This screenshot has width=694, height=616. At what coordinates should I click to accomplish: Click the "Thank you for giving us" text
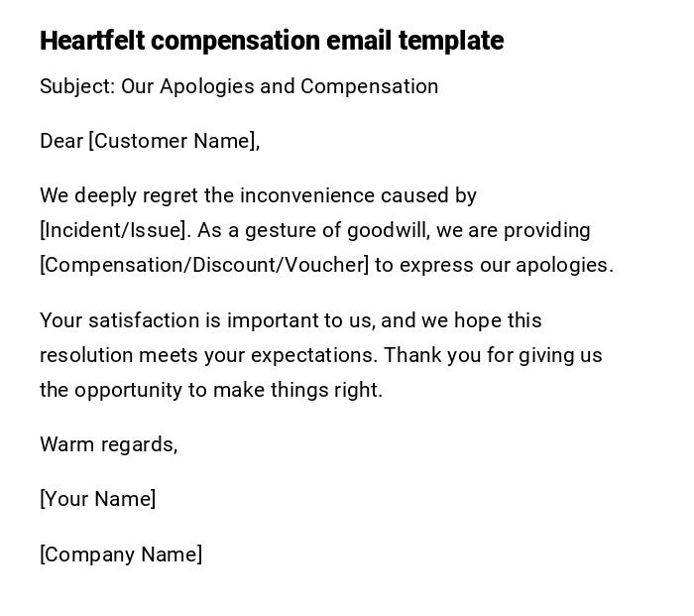coord(493,355)
